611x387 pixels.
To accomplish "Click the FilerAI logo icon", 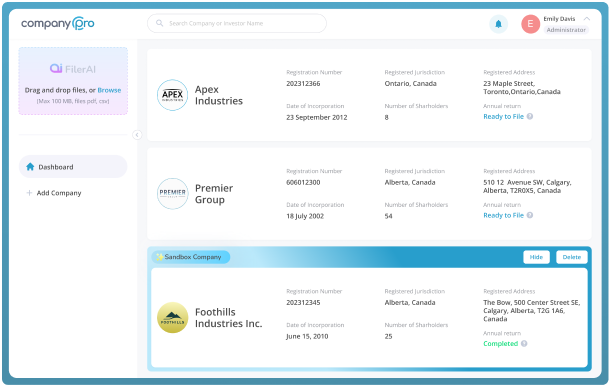I will point(56,69).
